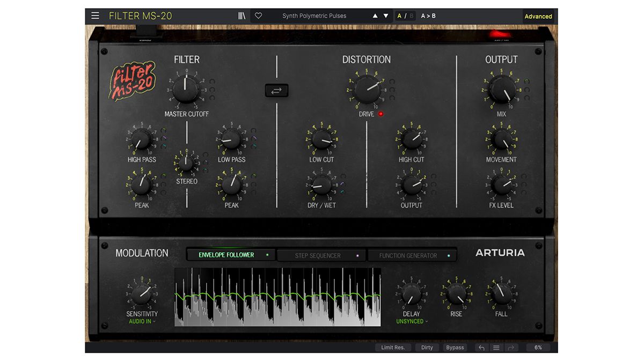The height and width of the screenshot is (362, 644).
Task: Click the purple dot on Step Sequencer tab
Action: tap(357, 256)
